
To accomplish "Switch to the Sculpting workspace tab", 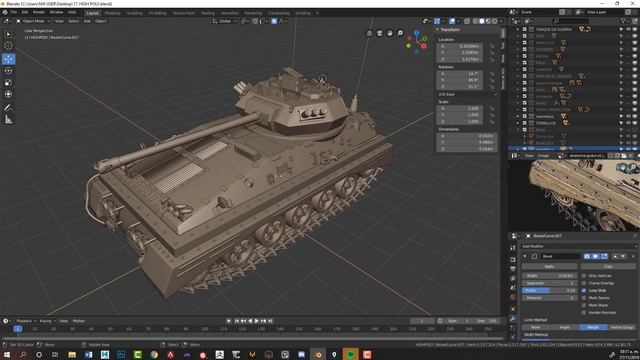I will point(134,13).
